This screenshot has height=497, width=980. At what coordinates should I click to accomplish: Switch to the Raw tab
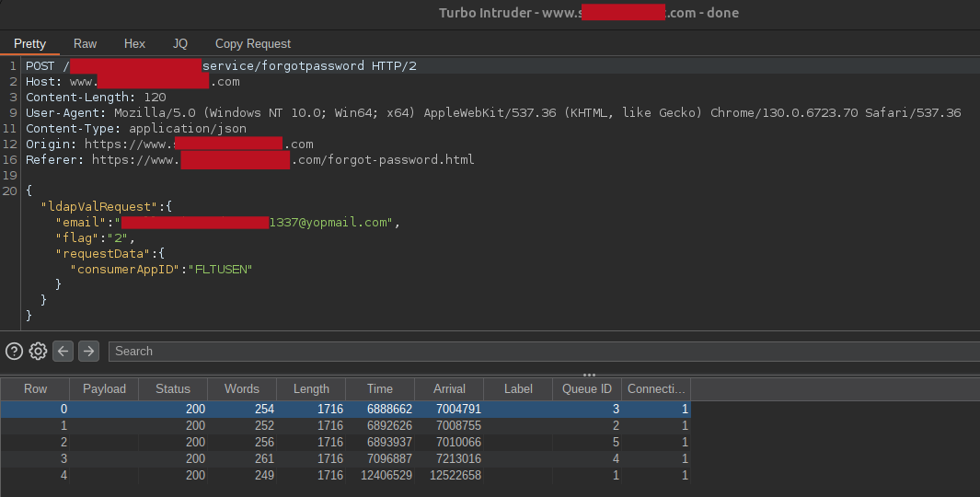[x=85, y=43]
